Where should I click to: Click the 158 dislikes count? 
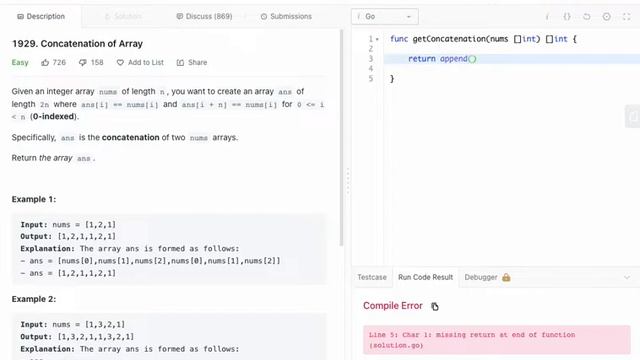(x=97, y=62)
